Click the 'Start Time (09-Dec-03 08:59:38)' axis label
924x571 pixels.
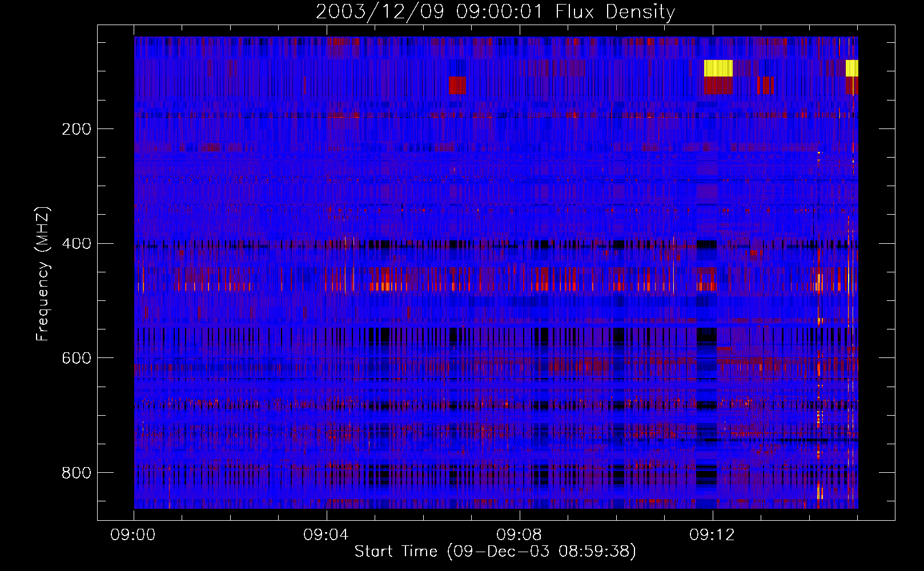(x=495, y=552)
